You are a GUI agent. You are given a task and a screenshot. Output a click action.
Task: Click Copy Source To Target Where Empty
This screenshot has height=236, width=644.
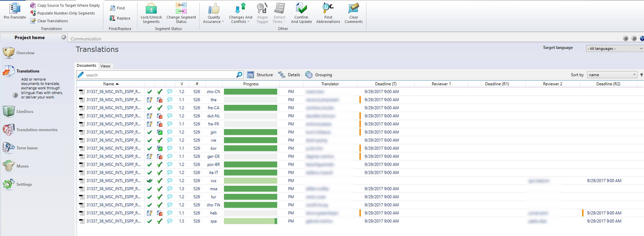68,5
